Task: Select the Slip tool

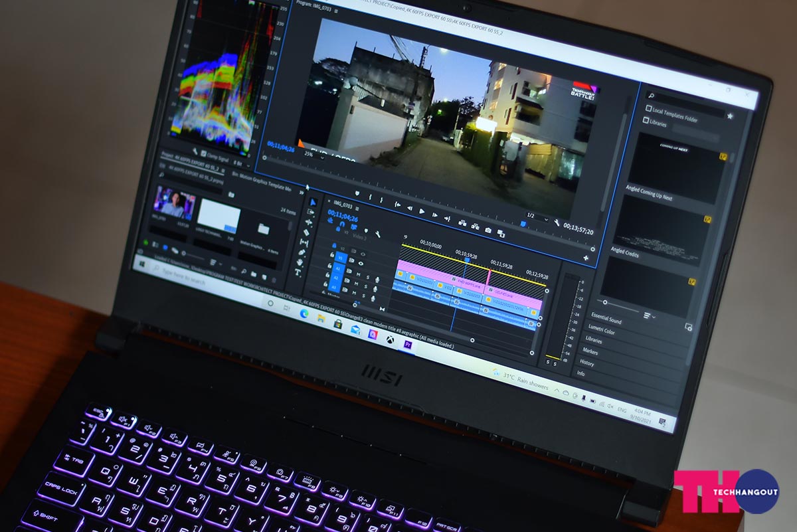Action: point(305,242)
